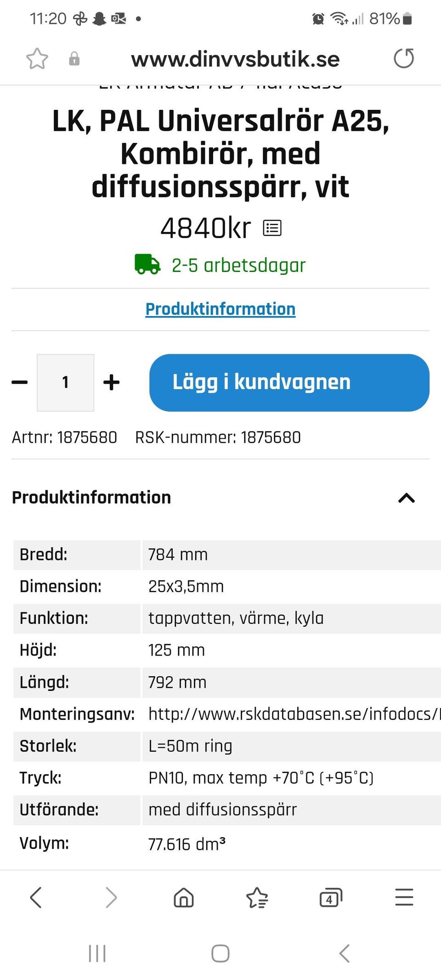Reload the page with the refresh icon
This screenshot has height=980, width=441.
pos(404,58)
